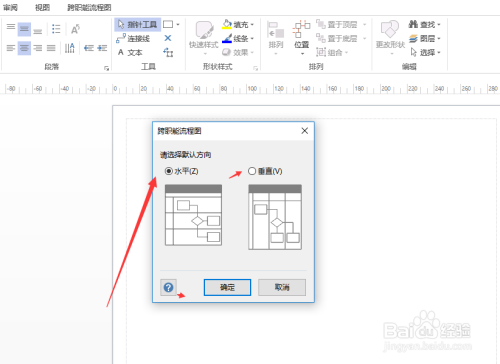Open the 置于底层 dropdown arrow
The height and width of the screenshot is (364, 500).
(x=364, y=39)
